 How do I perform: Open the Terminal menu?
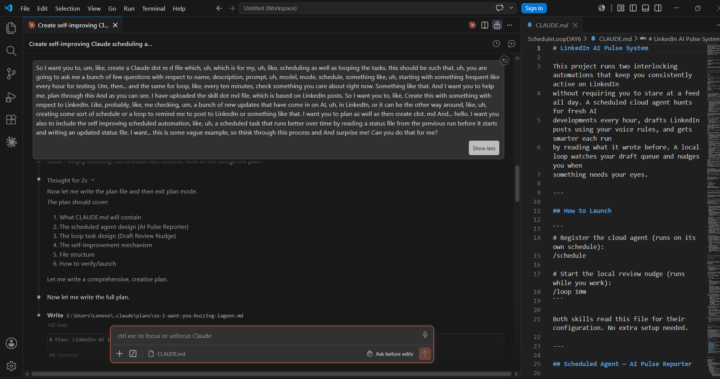[x=153, y=8]
